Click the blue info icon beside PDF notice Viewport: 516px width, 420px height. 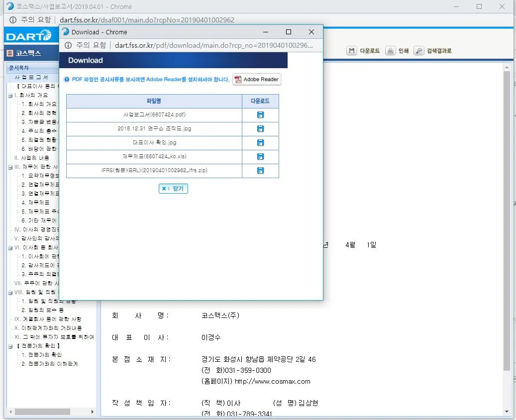67,79
